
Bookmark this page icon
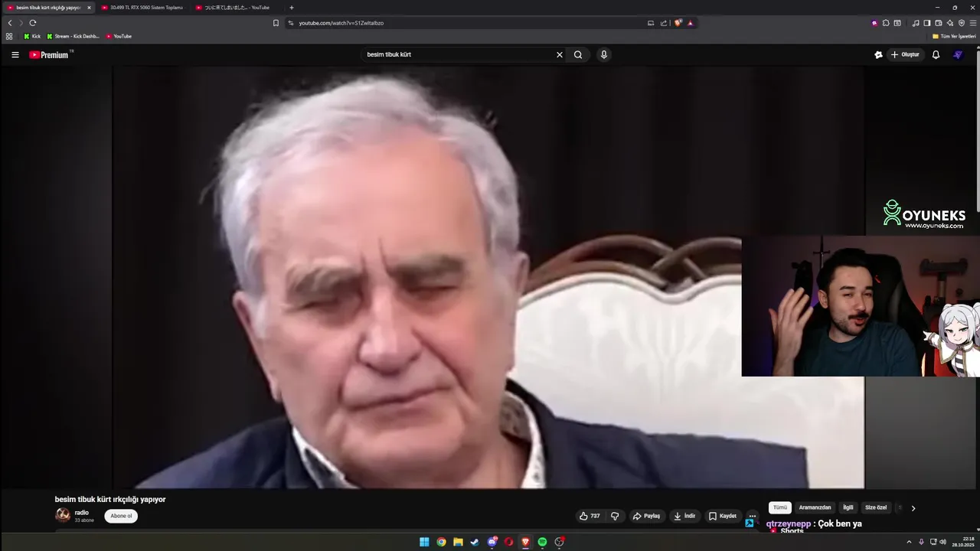[276, 23]
